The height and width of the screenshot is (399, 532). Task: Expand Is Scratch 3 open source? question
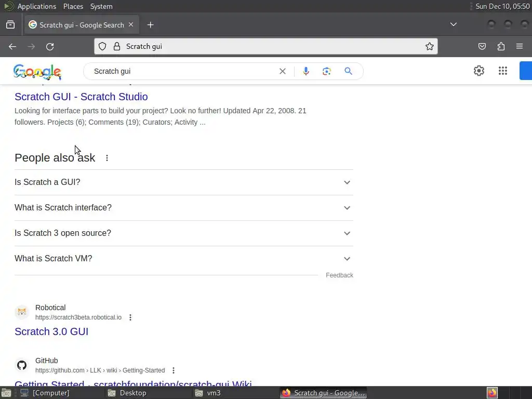[x=183, y=233]
